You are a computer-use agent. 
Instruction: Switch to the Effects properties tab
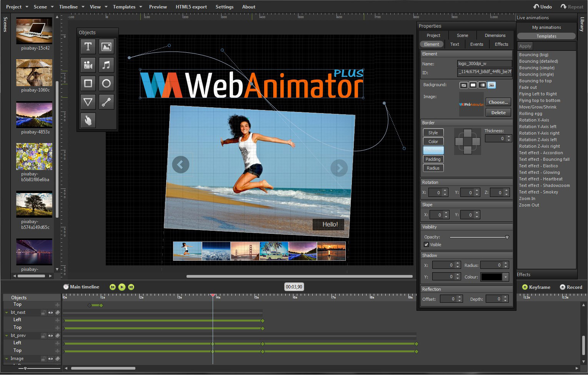point(501,44)
